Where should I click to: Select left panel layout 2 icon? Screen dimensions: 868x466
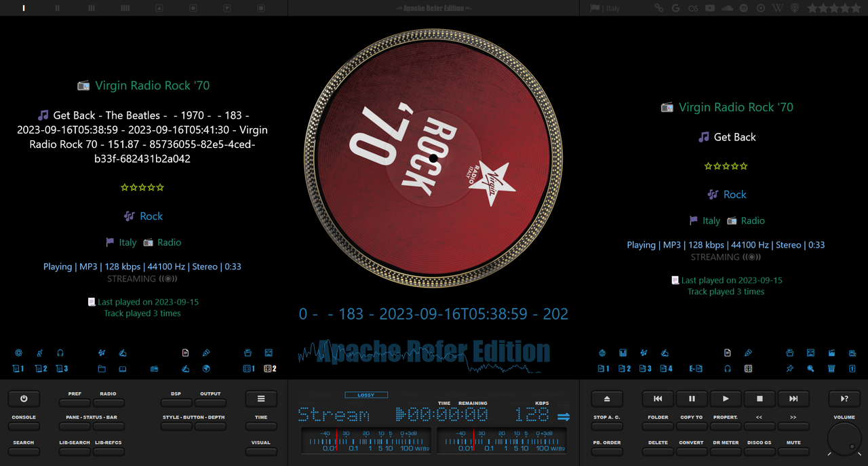coord(41,368)
